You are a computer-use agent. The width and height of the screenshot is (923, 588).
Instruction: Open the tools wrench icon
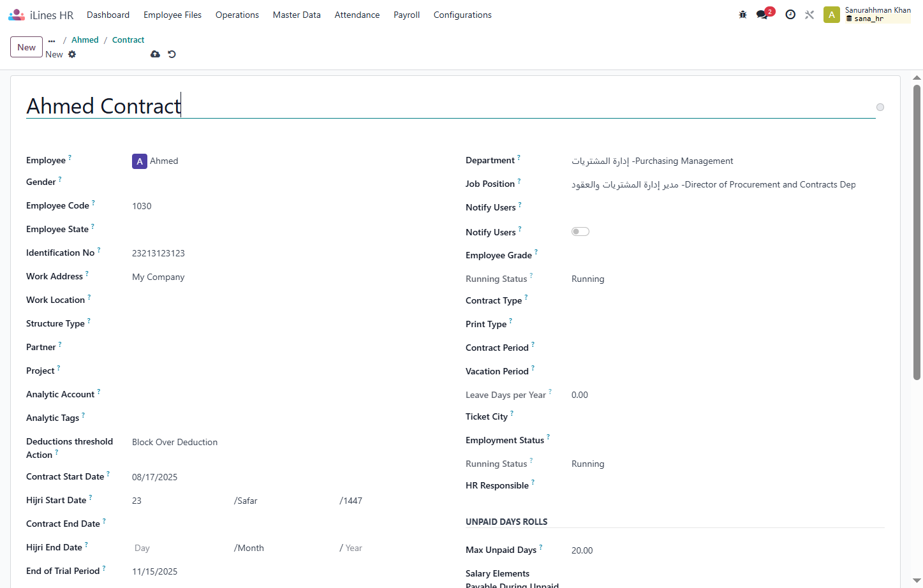coord(809,15)
